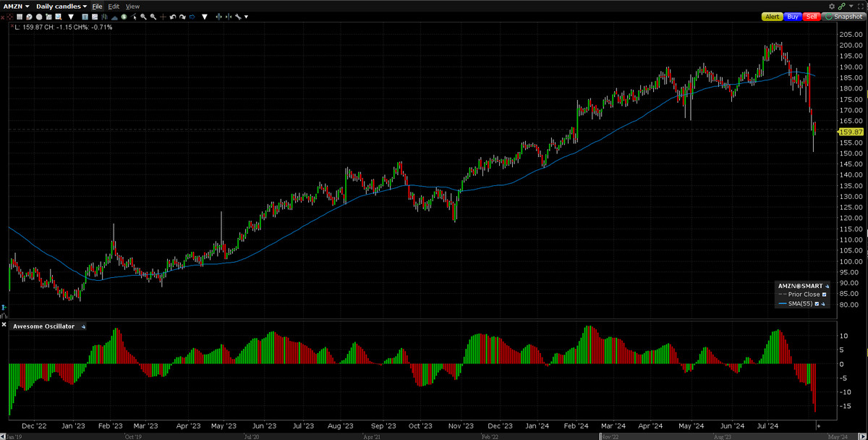Click the green window-linking chain icon
The image size is (868, 440).
pos(842,6)
